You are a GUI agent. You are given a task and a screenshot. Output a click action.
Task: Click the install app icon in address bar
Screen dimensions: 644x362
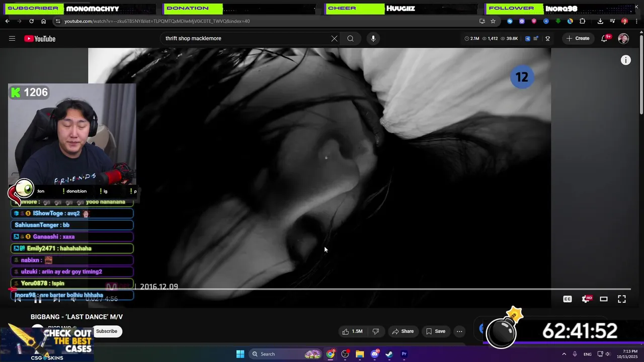pos(482,21)
